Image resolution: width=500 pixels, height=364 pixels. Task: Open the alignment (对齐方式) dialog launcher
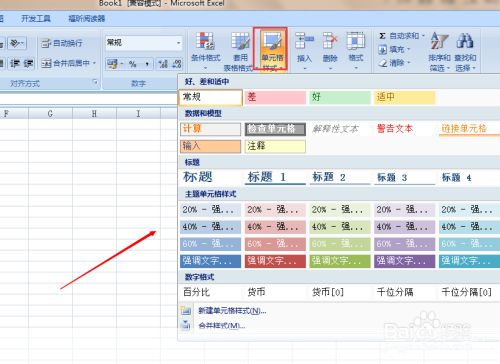95,82
